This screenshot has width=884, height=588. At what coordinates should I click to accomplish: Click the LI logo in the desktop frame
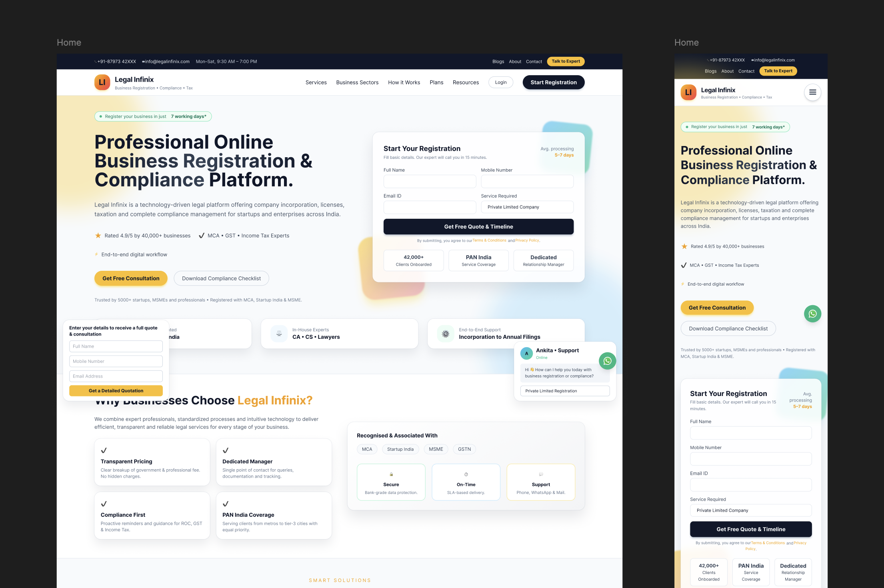click(x=102, y=82)
